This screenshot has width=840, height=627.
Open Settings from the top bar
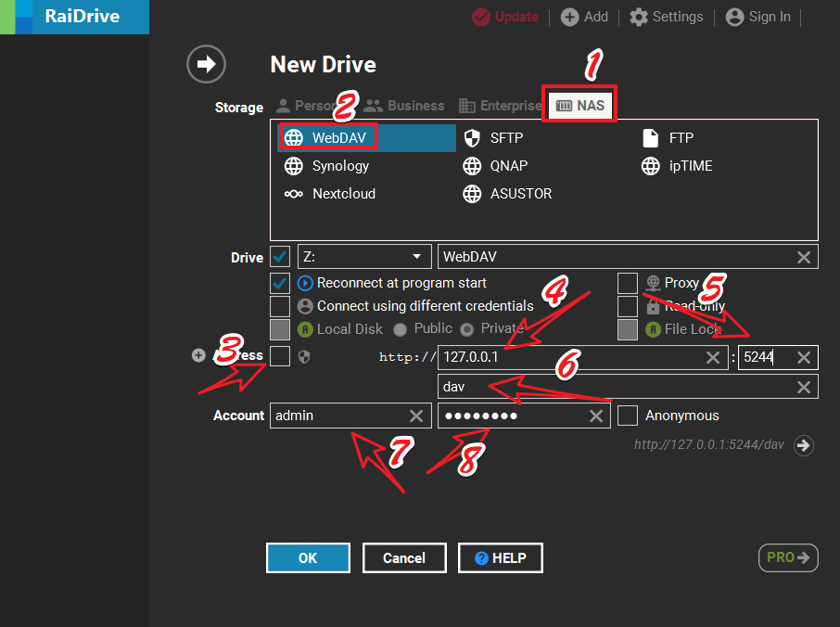click(x=666, y=17)
